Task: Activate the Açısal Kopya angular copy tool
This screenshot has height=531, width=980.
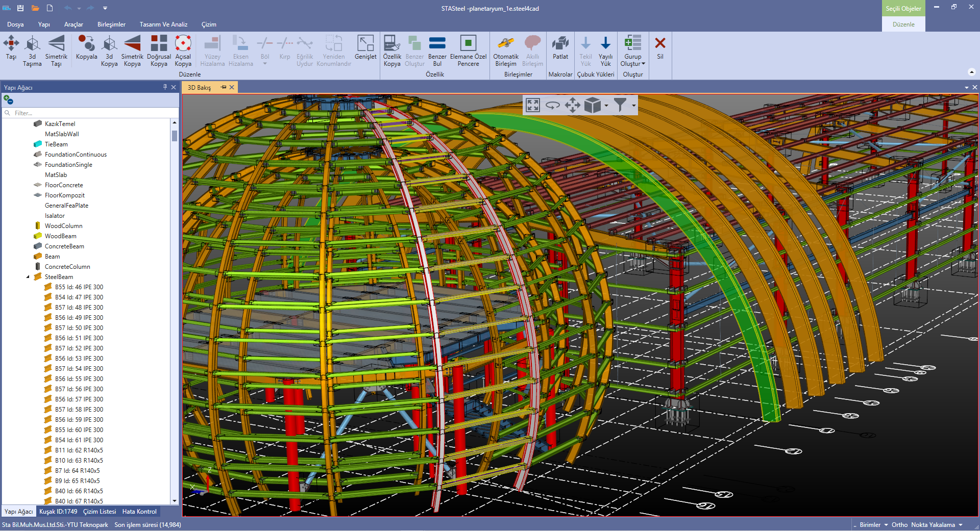Action: pyautogui.click(x=183, y=50)
